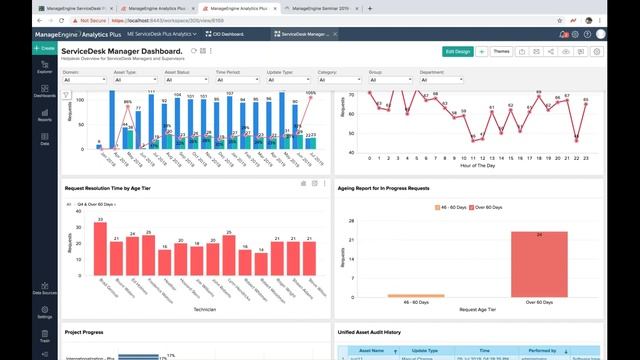Open the help question mark icon in the header
The height and width of the screenshot is (360, 640).
point(587,34)
